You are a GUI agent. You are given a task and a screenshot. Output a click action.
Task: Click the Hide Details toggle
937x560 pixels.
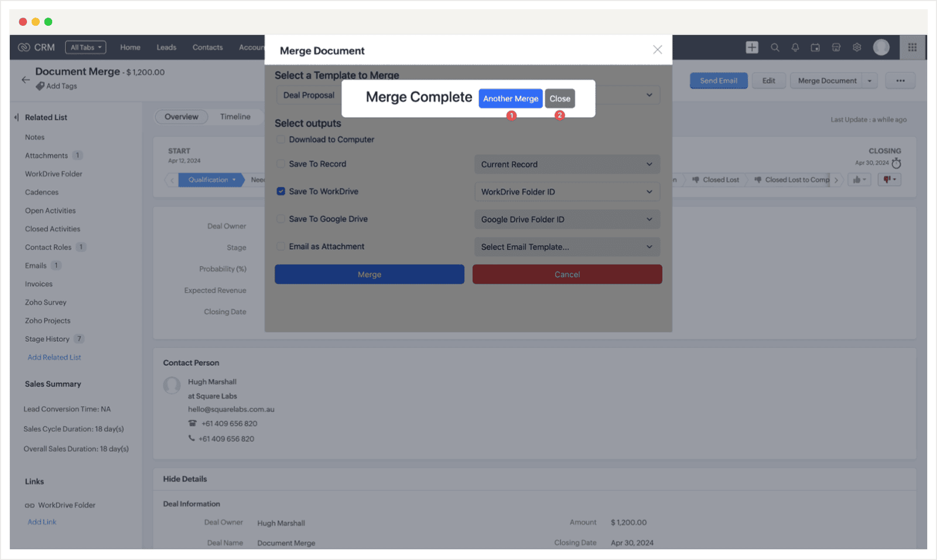pyautogui.click(x=185, y=479)
